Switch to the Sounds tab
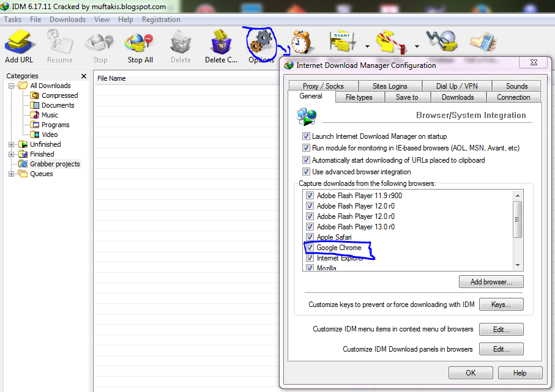 point(517,86)
